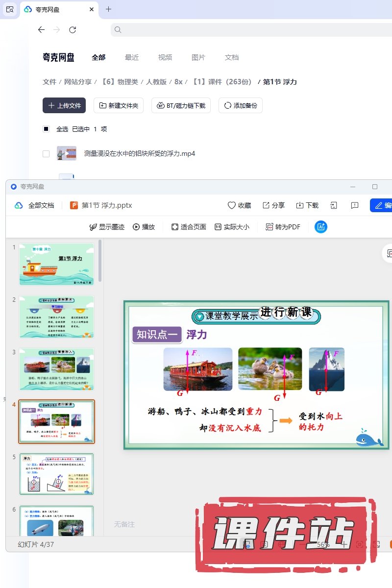Image resolution: width=392 pixels, height=588 pixels.
Task: Click 显示墨迹 show ink tool
Action: pos(93,227)
